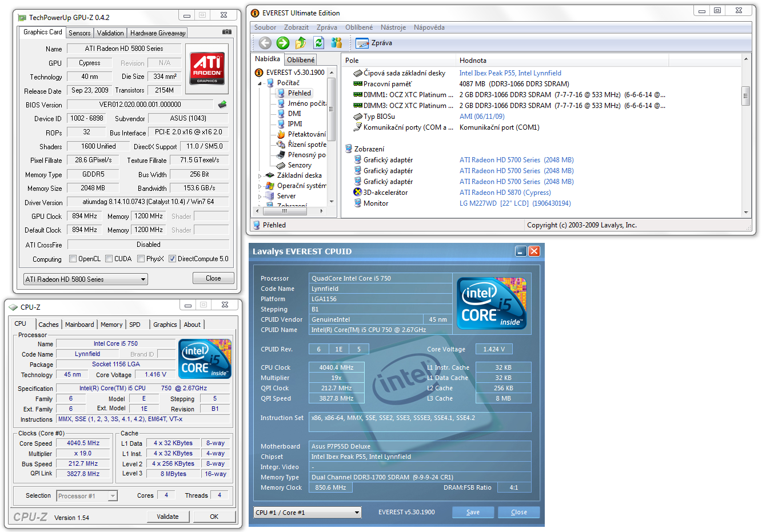Click Close in EVEREST CPUID window
The image size is (762, 532).
[519, 513]
